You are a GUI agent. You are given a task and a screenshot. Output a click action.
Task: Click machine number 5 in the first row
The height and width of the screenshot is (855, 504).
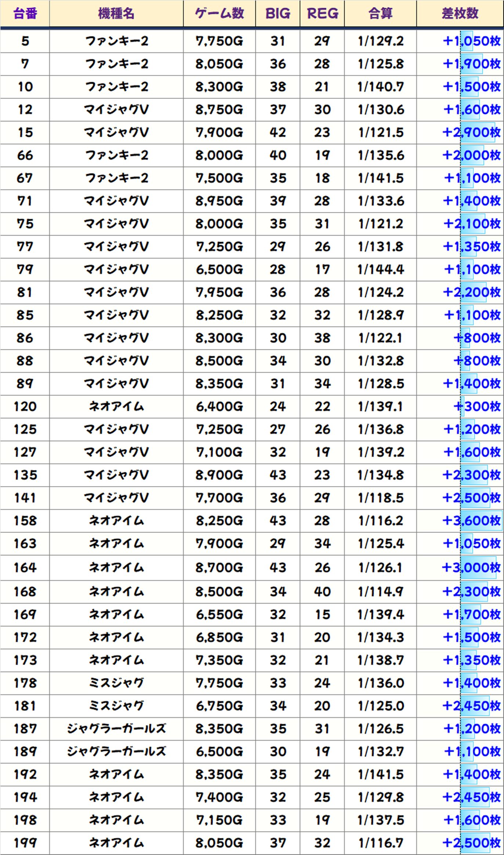(x=25, y=41)
